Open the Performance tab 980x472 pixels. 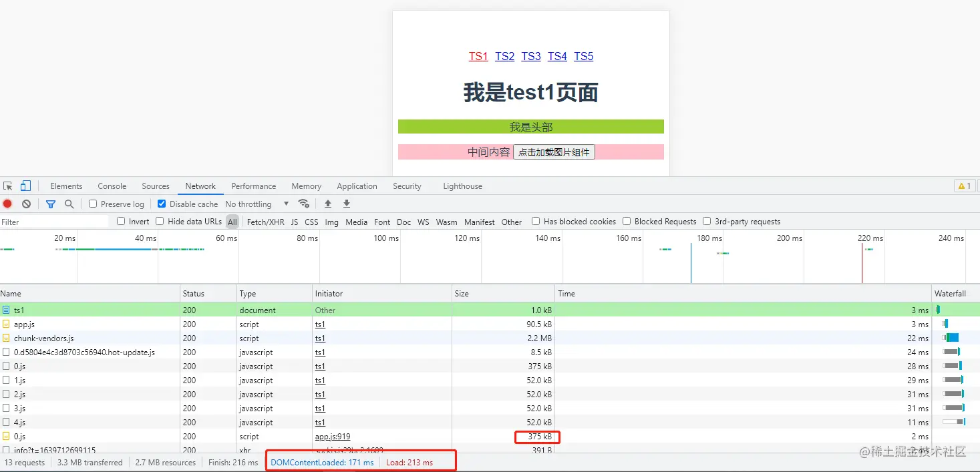(254, 186)
